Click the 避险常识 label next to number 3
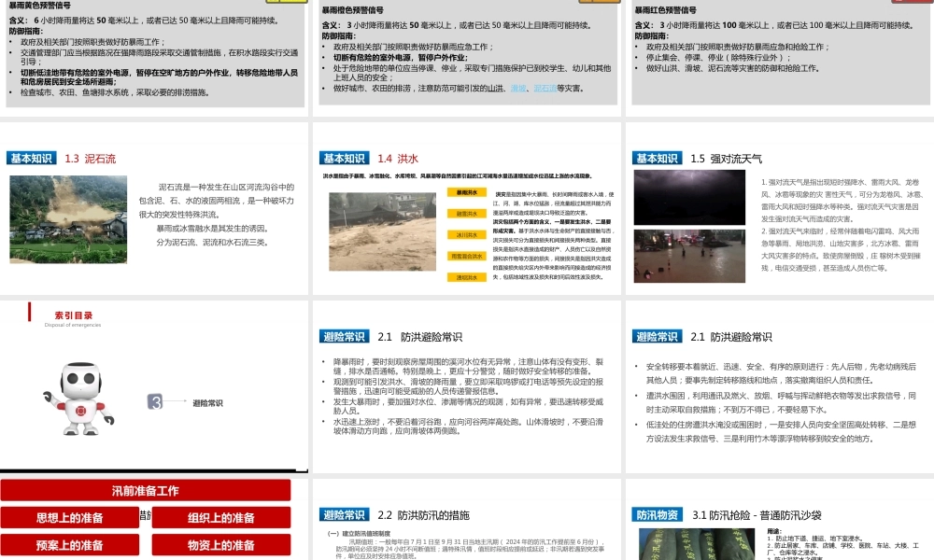 [207, 403]
